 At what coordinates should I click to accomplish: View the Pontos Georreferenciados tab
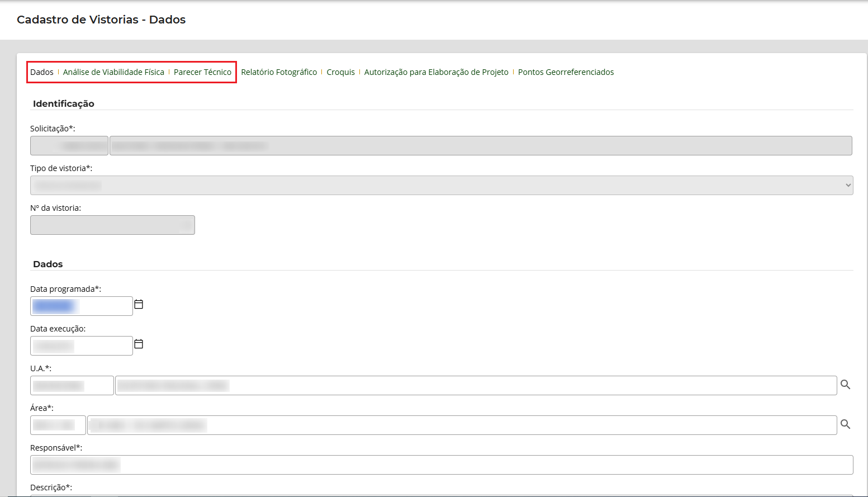point(566,72)
